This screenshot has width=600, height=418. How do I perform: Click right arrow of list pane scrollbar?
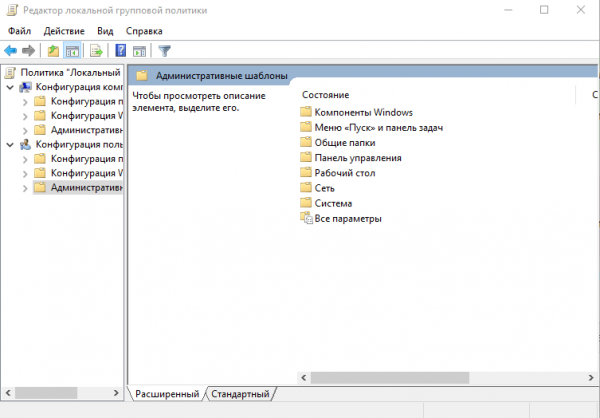point(590,377)
